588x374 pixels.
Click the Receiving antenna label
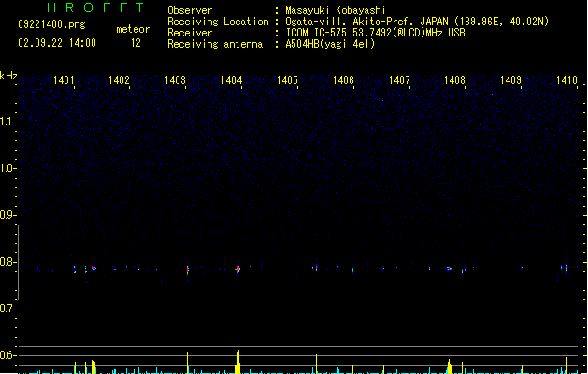pyautogui.click(x=215, y=44)
